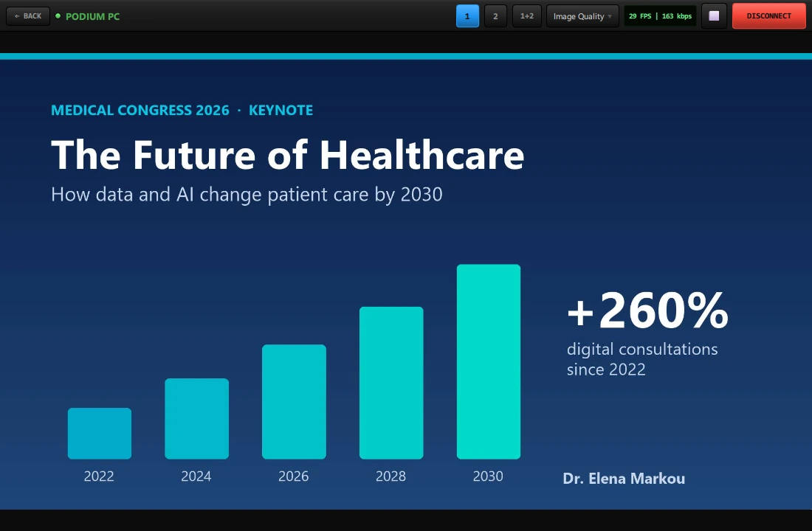Disconnect from the Podium PC session

coord(768,16)
